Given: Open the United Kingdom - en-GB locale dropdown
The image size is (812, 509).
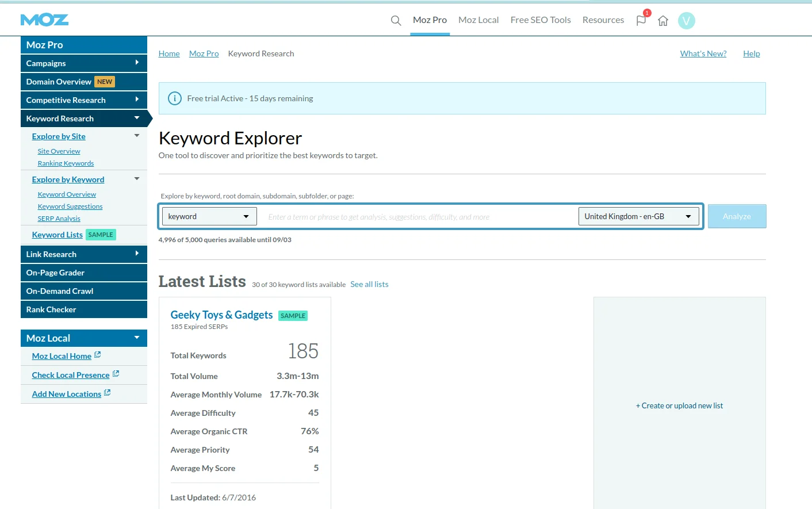Looking at the screenshot, I should click(x=638, y=216).
